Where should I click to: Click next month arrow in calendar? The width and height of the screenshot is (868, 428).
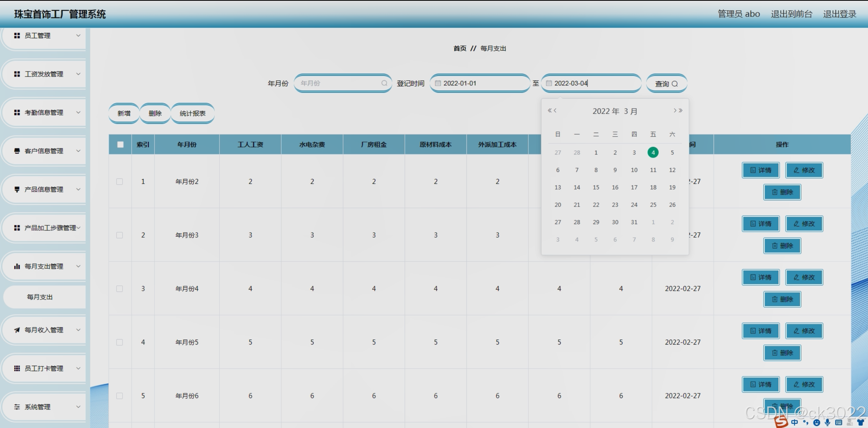[675, 111]
